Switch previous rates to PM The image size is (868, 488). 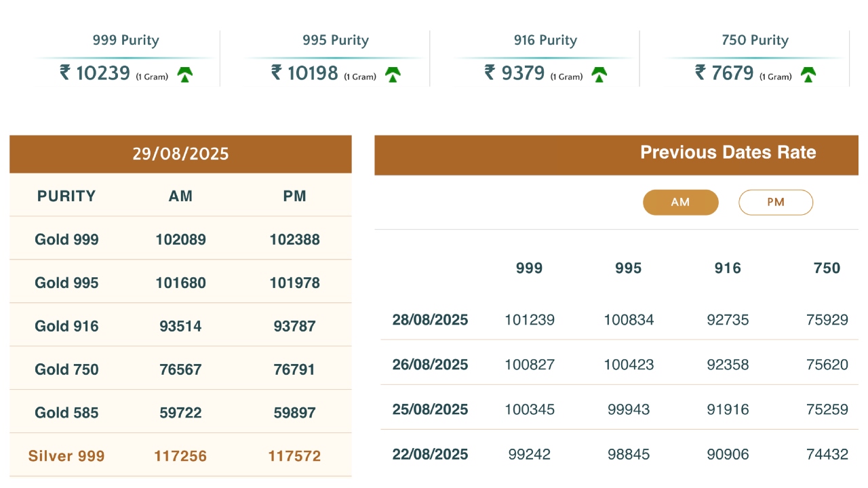point(775,203)
